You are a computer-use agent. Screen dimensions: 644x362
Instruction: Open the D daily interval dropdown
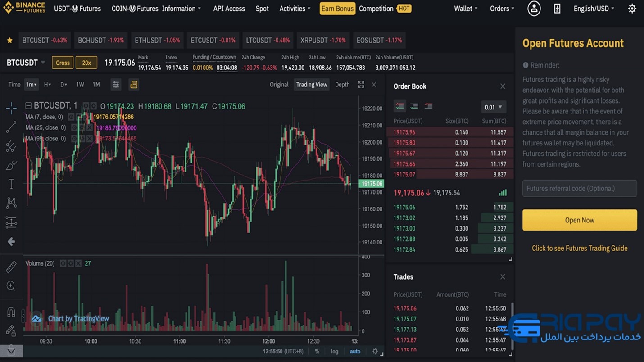[63, 85]
